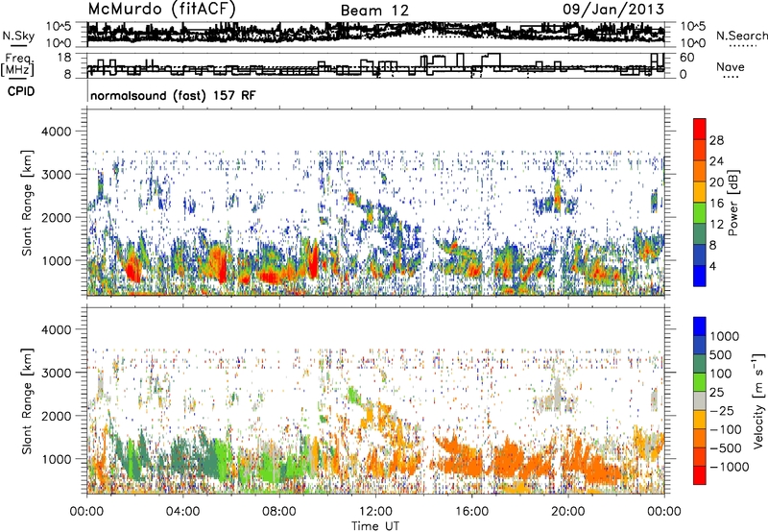This screenshot has height=532, width=768.
Task: Click the '20:00' time axis label
Action: (x=567, y=512)
